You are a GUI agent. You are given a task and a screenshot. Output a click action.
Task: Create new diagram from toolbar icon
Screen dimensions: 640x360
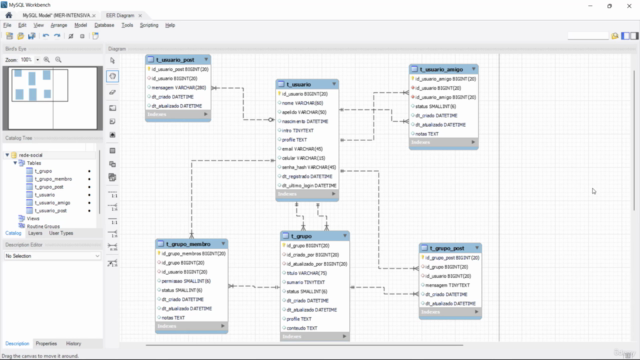(95, 36)
